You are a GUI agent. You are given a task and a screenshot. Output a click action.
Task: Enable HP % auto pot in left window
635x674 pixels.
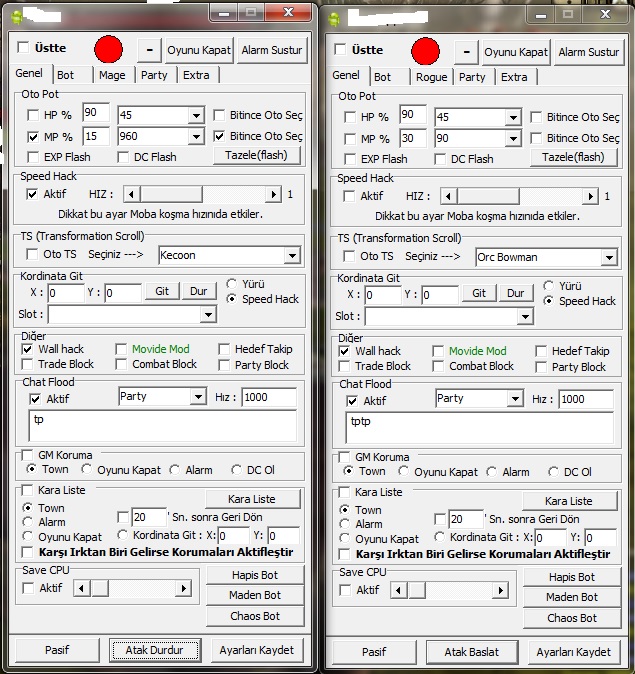(33, 115)
